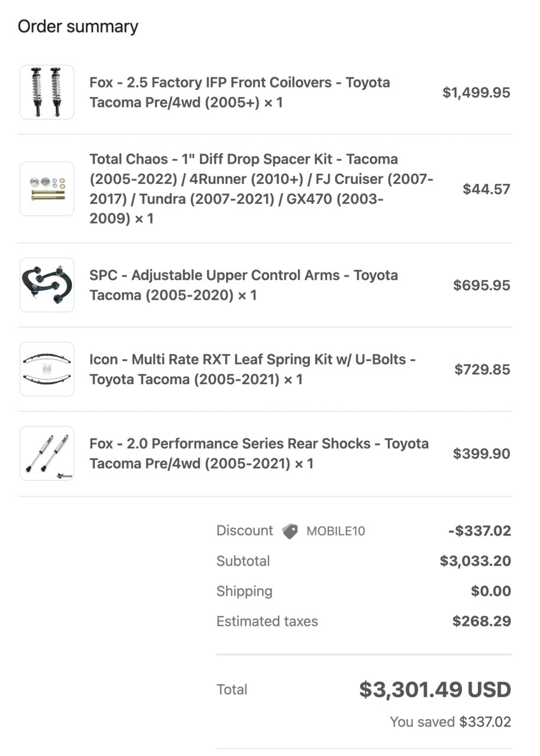540x756 pixels.
Task: Click the Estimated taxes label
Action: [267, 621]
